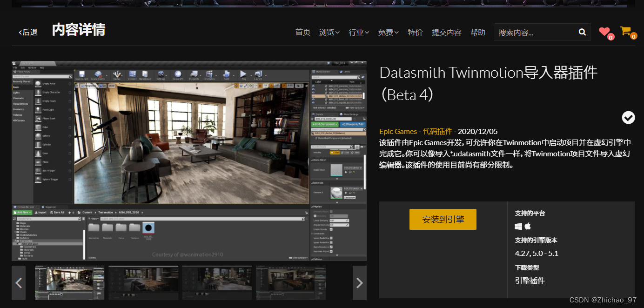Click the 4.27, 5.0 - 5.1 version text
Image resolution: width=644 pixels, height=308 pixels.
(x=537, y=254)
